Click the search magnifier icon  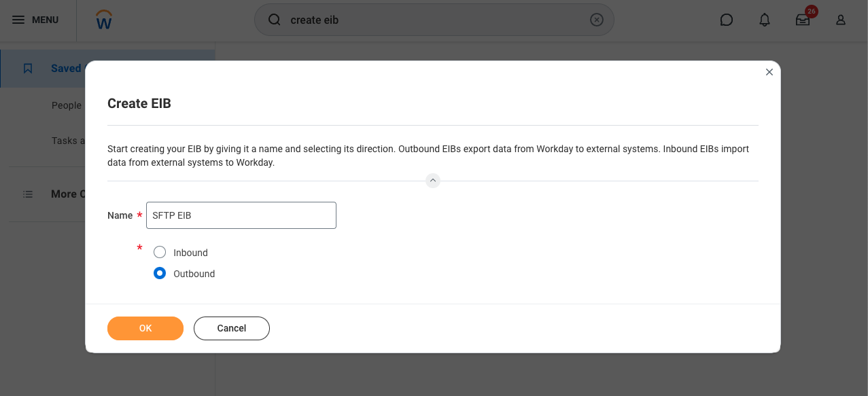click(275, 20)
